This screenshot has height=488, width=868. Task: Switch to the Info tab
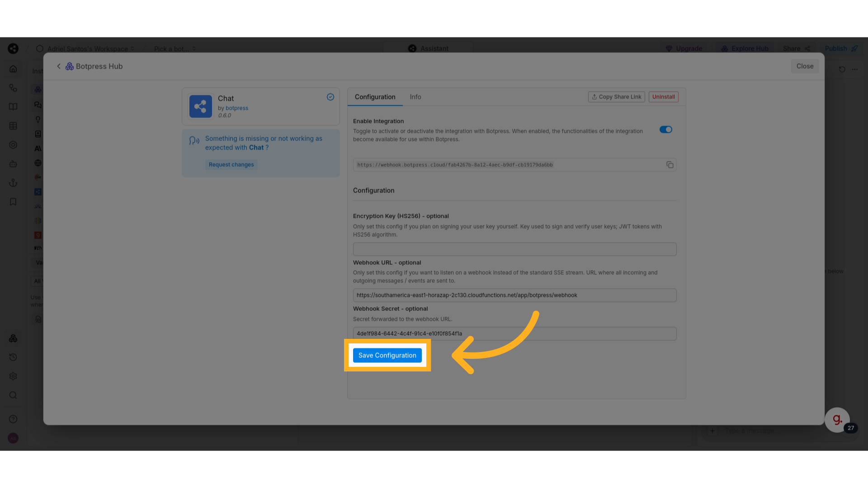point(415,97)
